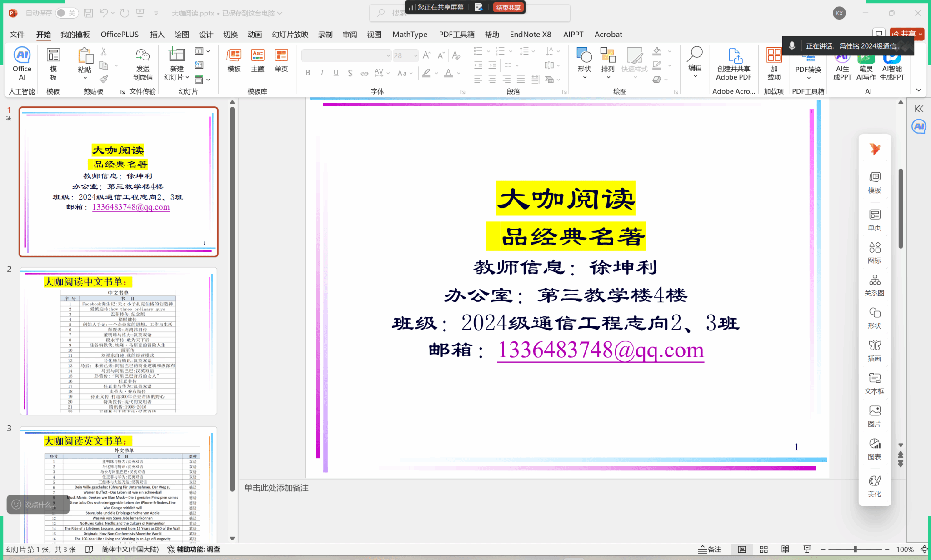Screen dimensions: 931x560
Task: Click the 说点什么 chat button
Action: click(38, 504)
